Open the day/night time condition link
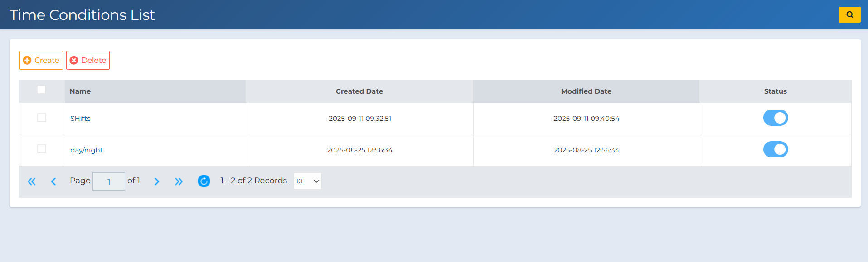The width and height of the screenshot is (868, 262). [x=87, y=150]
